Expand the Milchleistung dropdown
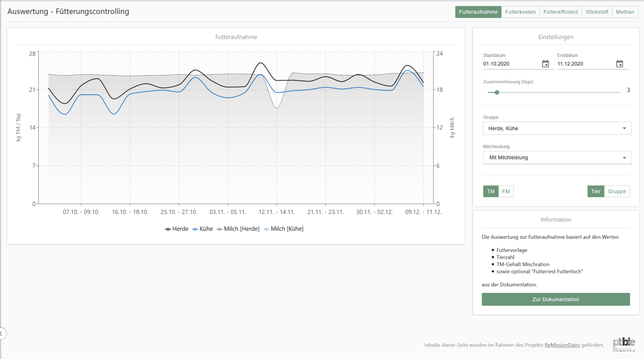Image resolution: width=644 pixels, height=359 pixels. point(556,158)
